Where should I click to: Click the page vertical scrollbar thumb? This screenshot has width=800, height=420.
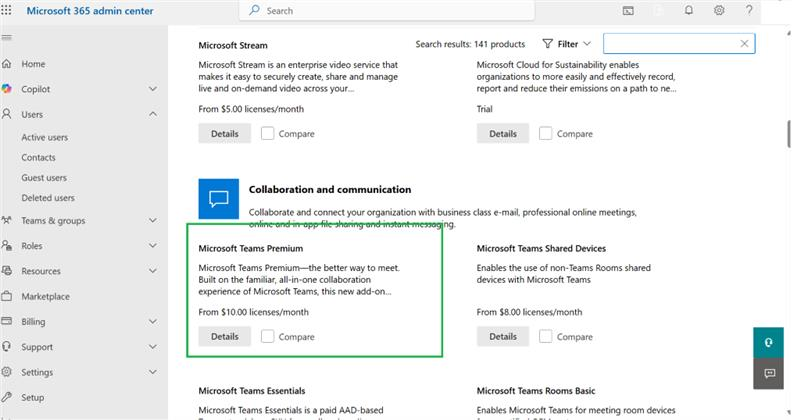pos(789,134)
